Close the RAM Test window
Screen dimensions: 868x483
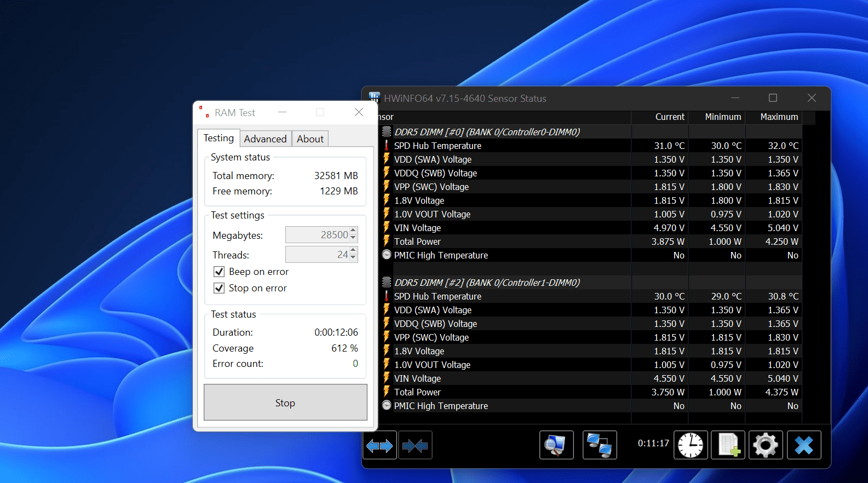point(359,112)
